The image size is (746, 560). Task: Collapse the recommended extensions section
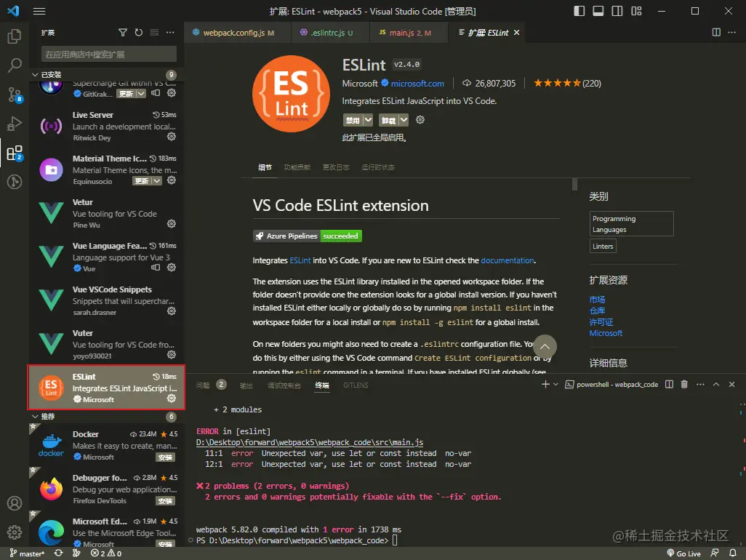pos(35,416)
